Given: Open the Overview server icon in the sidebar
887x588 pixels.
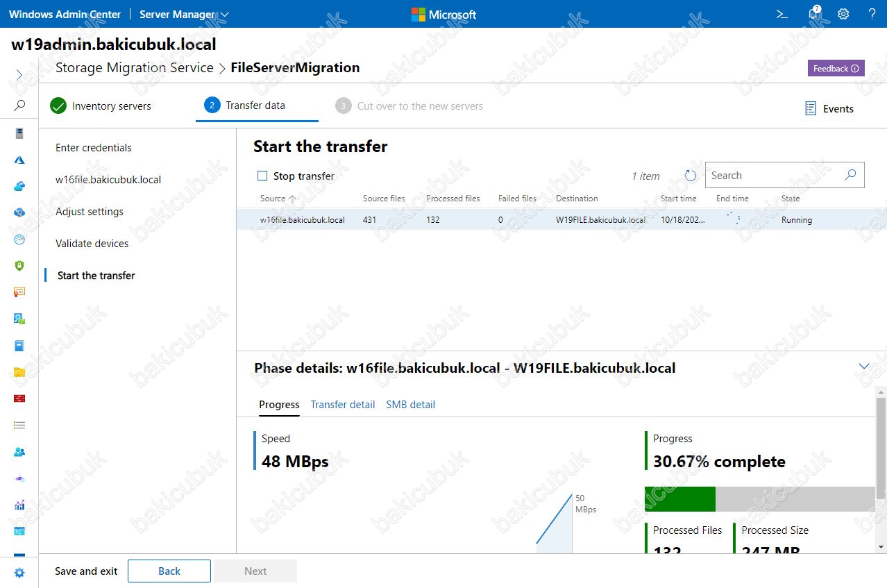Looking at the screenshot, I should click(19, 133).
